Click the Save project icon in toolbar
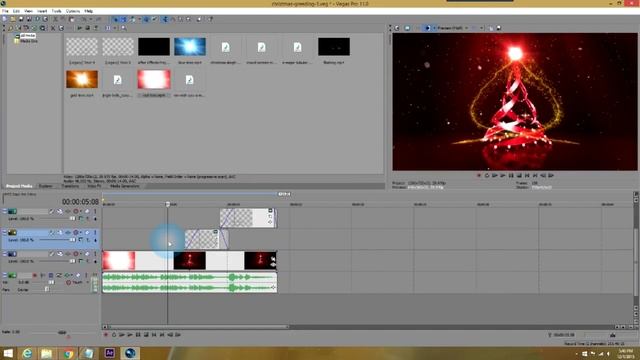The width and height of the screenshot is (640, 360). tap(21, 19)
